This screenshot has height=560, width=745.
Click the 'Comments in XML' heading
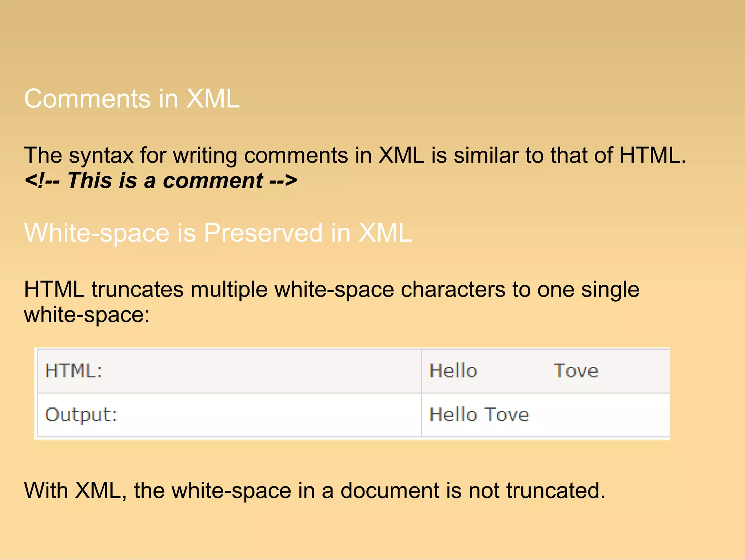point(132,99)
